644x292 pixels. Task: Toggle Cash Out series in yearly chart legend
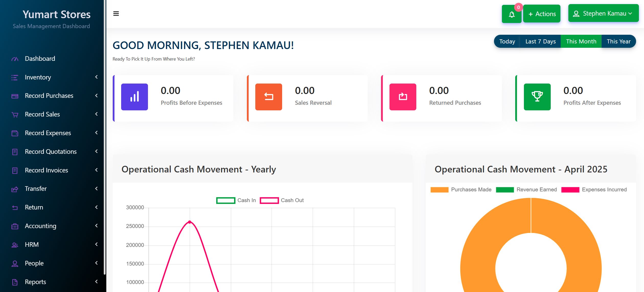282,200
